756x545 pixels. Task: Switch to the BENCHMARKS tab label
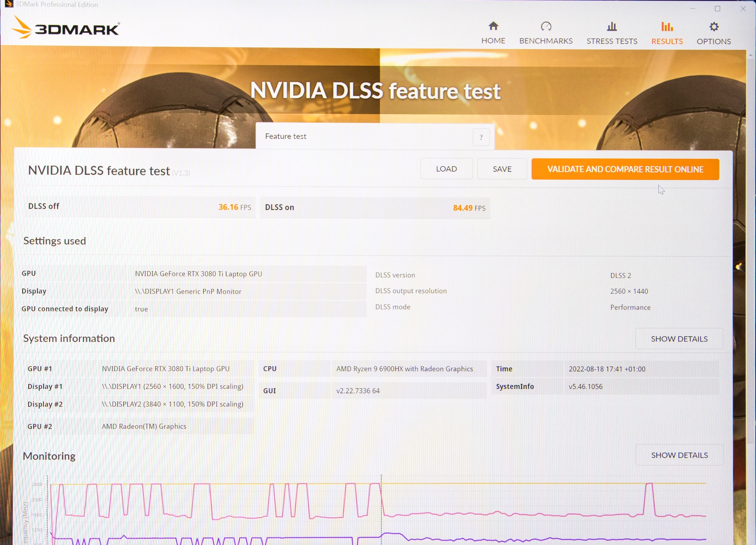pyautogui.click(x=546, y=41)
